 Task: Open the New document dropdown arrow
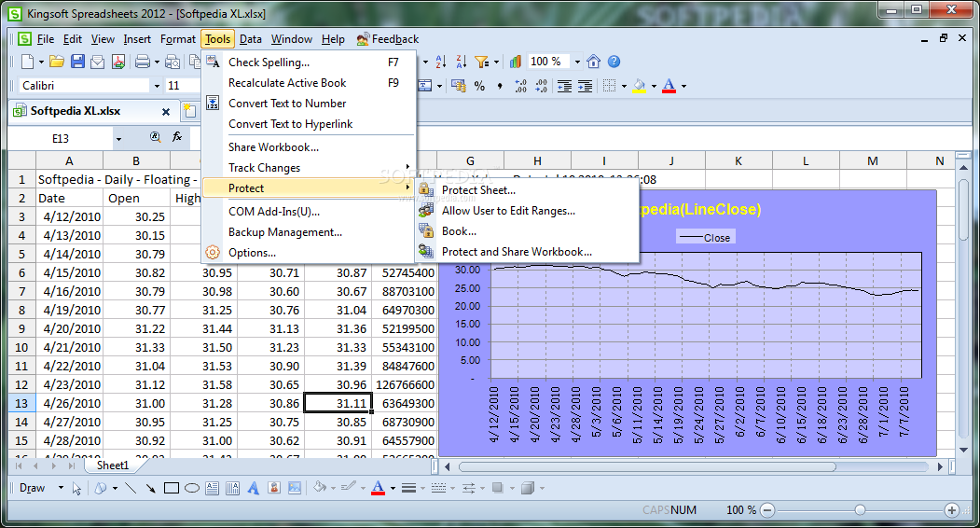tap(41, 62)
